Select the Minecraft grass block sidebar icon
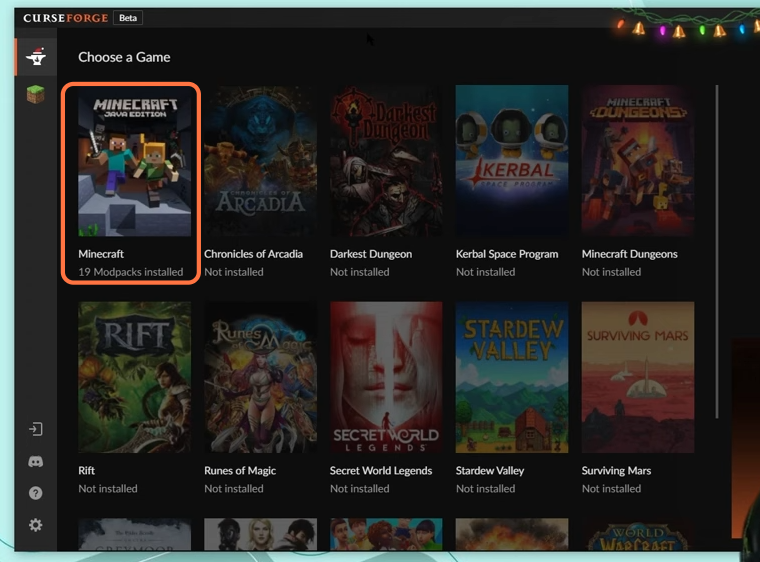Image resolution: width=760 pixels, height=562 pixels. click(x=35, y=95)
